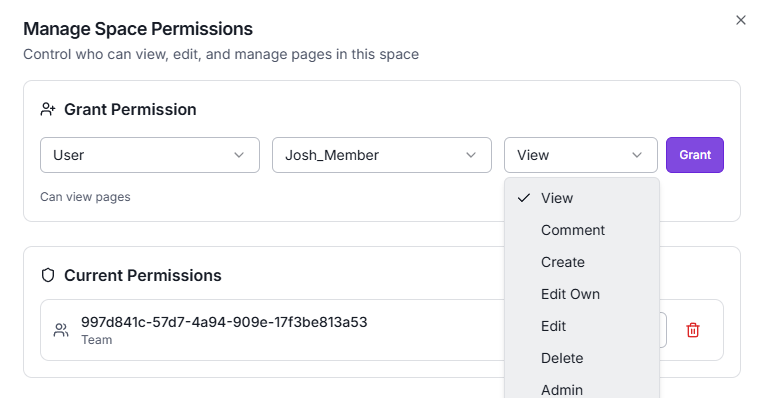Viewport: 763px width, 398px height.
Task: Click the 'Grant Permission' heading
Action: [130, 109]
